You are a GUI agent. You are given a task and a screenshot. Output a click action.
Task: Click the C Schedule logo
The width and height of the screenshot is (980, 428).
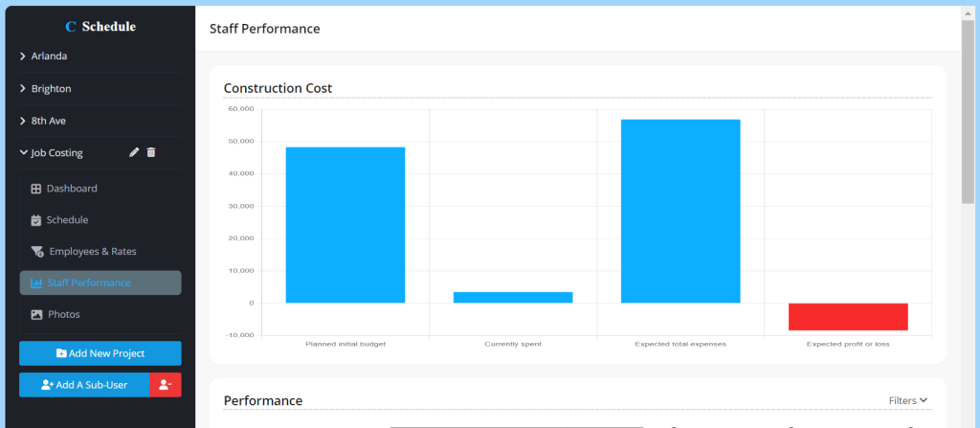point(100,27)
